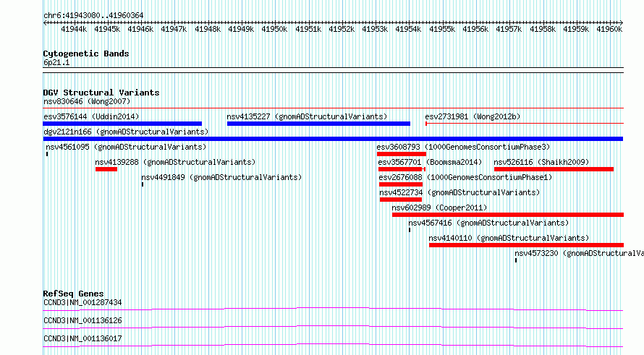Screen dimensions: 644x355
Task: Open CCND3|NM_001287434 transcript label
Action: point(82,302)
